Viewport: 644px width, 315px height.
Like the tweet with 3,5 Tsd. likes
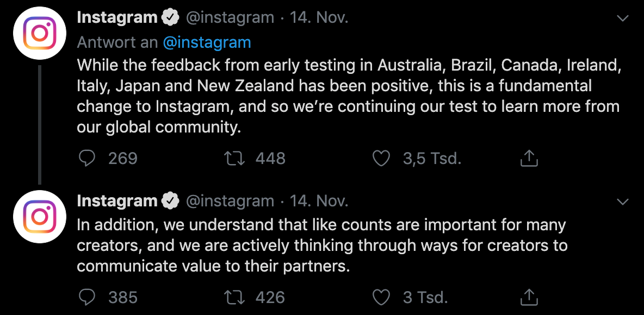[381, 159]
